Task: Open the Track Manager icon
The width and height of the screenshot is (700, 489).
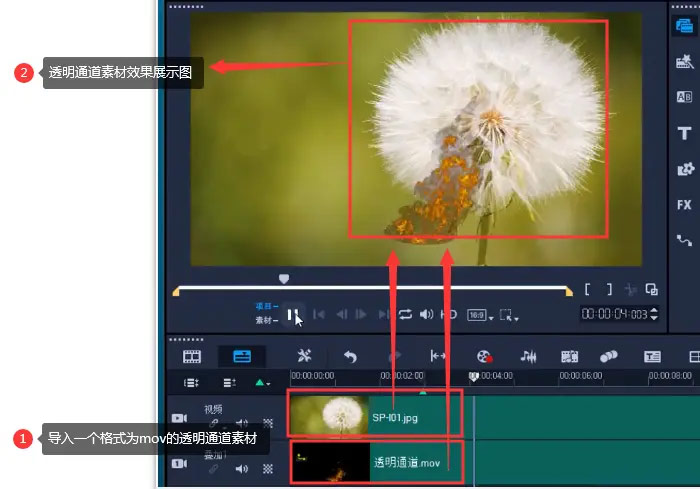Action: tap(229, 383)
